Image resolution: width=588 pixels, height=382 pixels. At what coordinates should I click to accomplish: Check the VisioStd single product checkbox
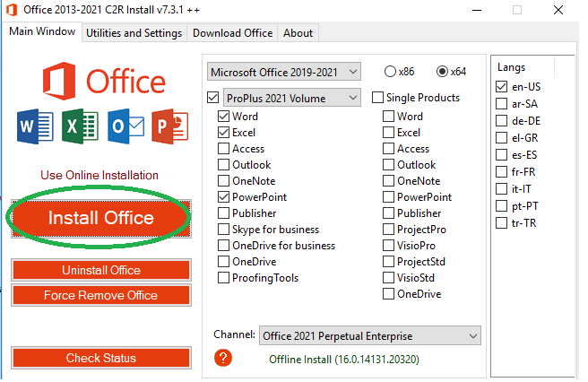click(388, 278)
